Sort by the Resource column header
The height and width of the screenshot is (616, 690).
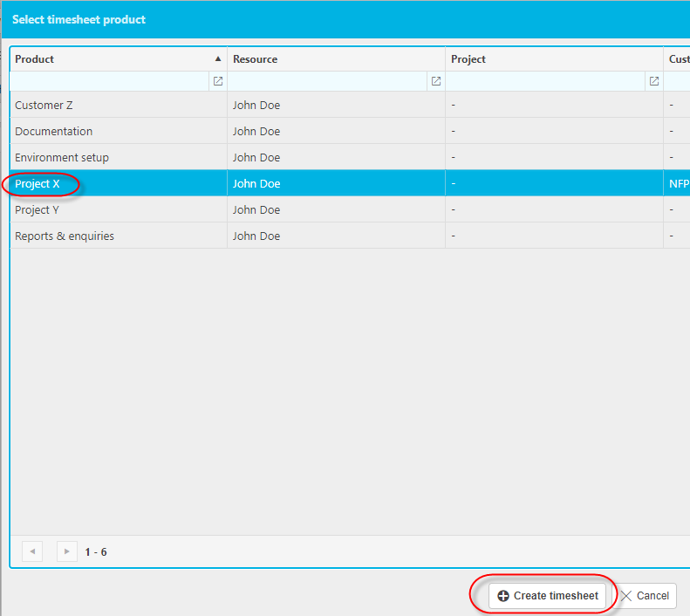[256, 59]
